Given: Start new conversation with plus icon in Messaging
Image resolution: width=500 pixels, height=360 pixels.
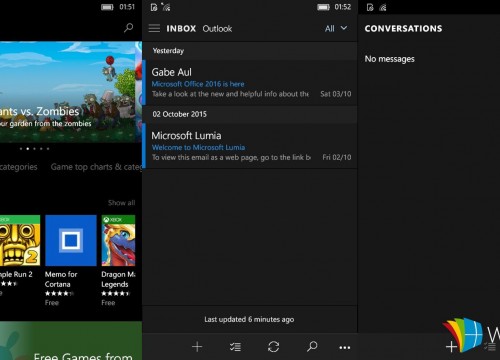Looking at the screenshot, I should pos(451,347).
